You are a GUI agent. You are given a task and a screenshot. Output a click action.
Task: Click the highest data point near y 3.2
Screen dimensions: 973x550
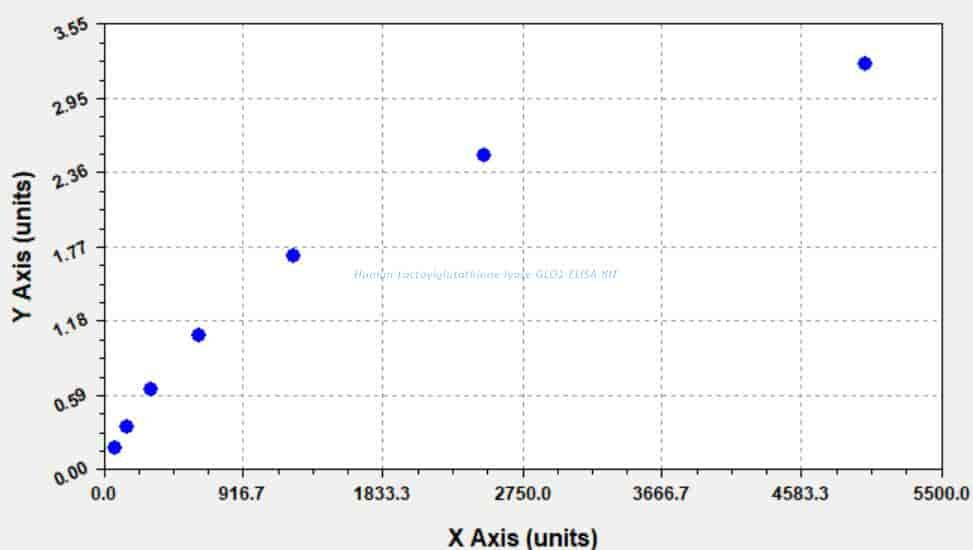pos(864,63)
